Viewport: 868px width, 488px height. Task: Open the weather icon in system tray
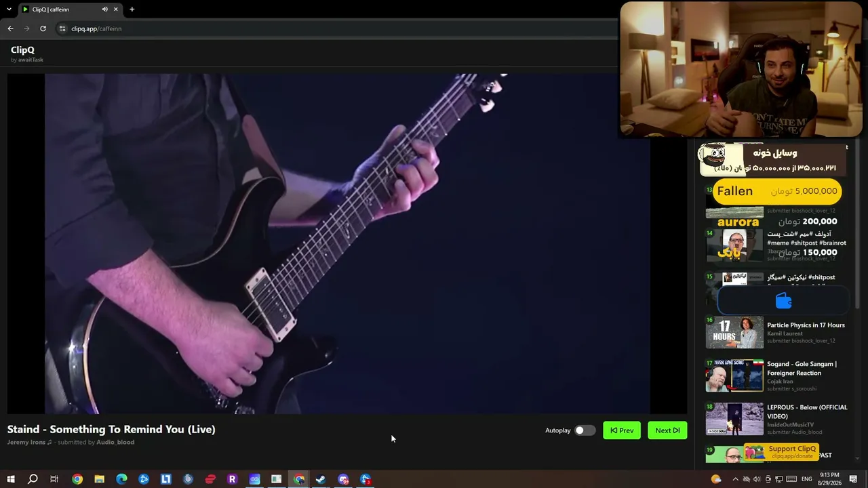716,479
